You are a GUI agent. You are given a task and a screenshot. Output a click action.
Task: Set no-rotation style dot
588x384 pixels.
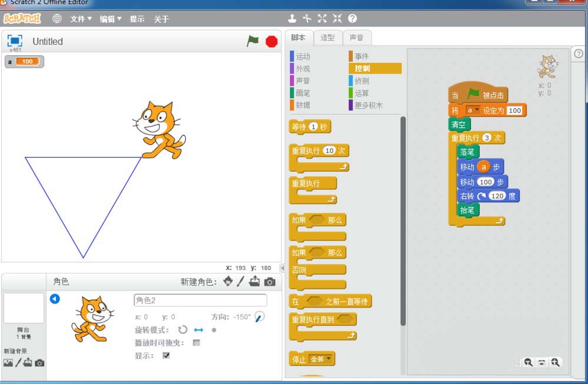(214, 330)
